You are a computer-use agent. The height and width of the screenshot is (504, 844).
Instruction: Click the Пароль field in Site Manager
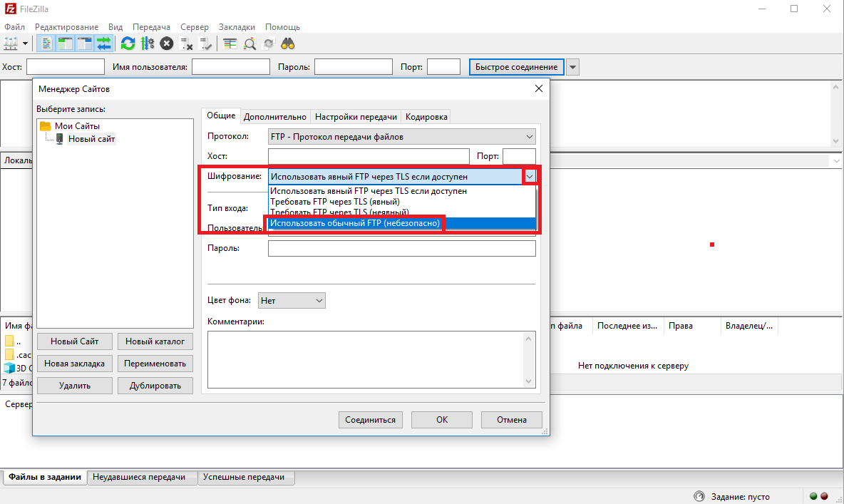(x=401, y=248)
